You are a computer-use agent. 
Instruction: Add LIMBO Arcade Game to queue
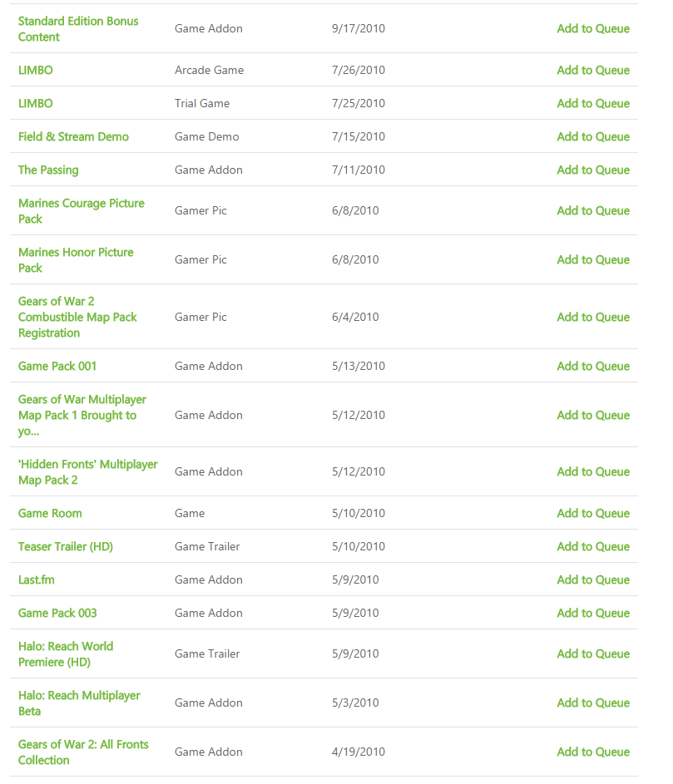(593, 70)
